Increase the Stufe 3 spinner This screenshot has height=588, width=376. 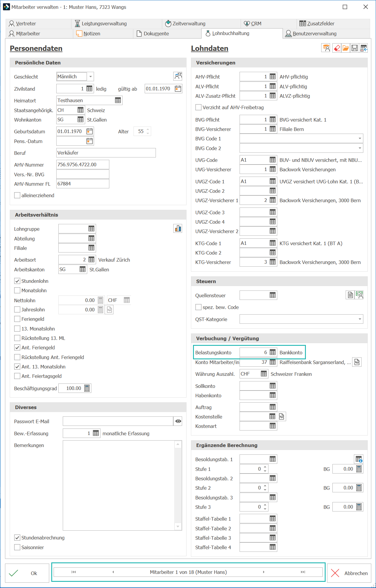pos(265,505)
